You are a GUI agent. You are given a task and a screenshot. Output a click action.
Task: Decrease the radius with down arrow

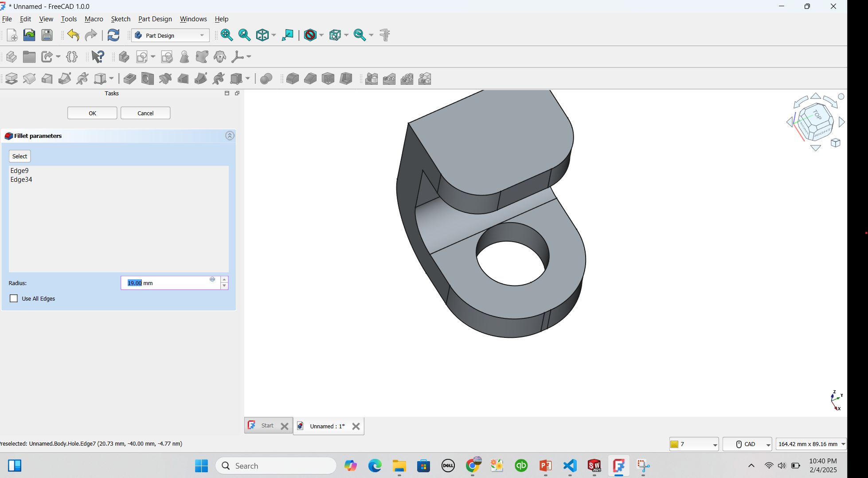[224, 286]
